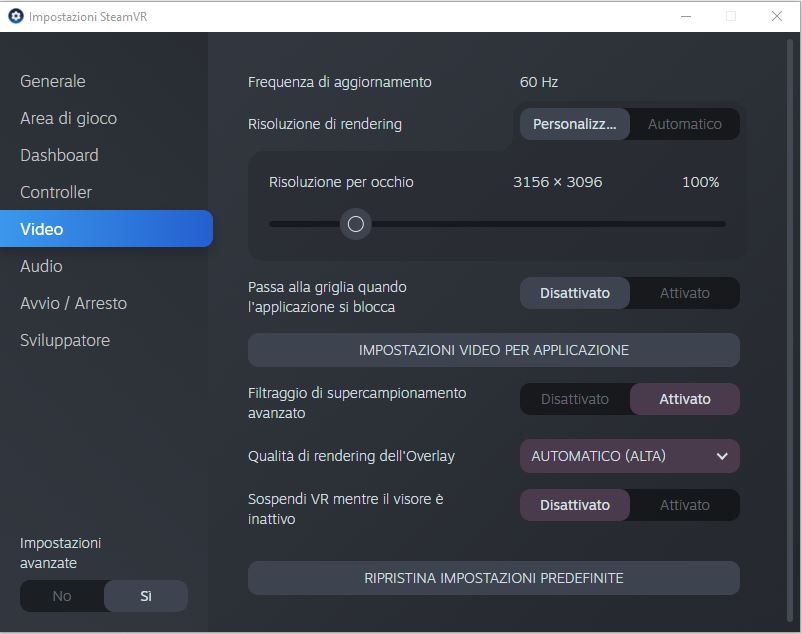This screenshot has width=802, height=634.
Task: Click the 3156 × 3096 resolution value
Action: coord(558,182)
